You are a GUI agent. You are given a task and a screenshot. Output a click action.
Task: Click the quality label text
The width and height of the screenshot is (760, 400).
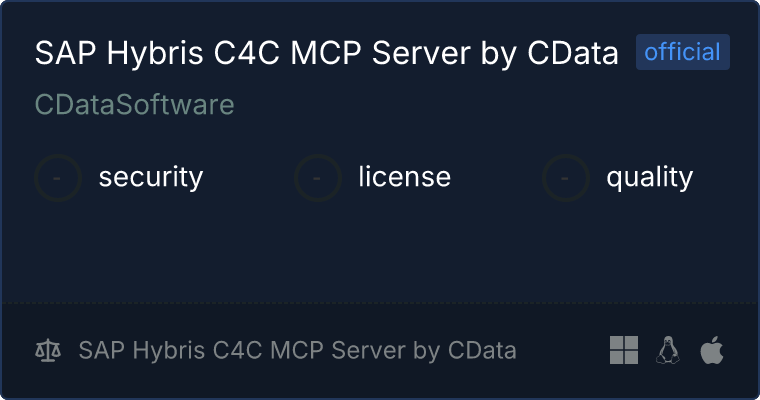(x=649, y=178)
